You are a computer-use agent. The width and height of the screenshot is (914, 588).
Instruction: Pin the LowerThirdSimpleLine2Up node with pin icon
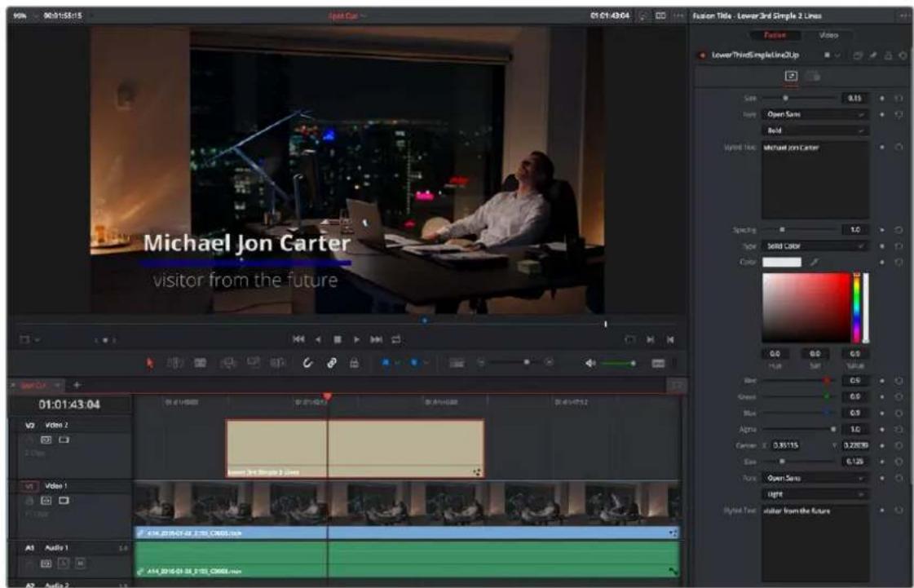pos(873,55)
